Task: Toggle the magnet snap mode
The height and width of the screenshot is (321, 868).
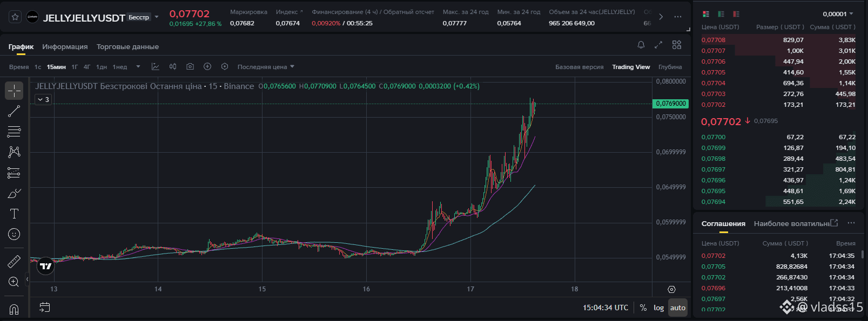Action: point(14,309)
